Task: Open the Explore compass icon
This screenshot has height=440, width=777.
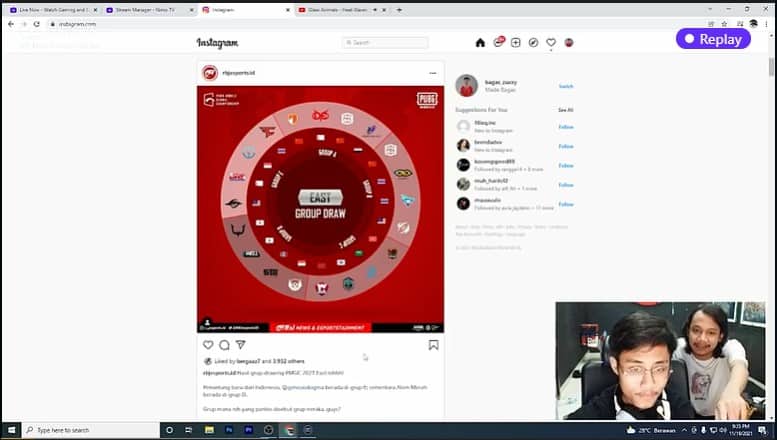Action: (x=533, y=43)
